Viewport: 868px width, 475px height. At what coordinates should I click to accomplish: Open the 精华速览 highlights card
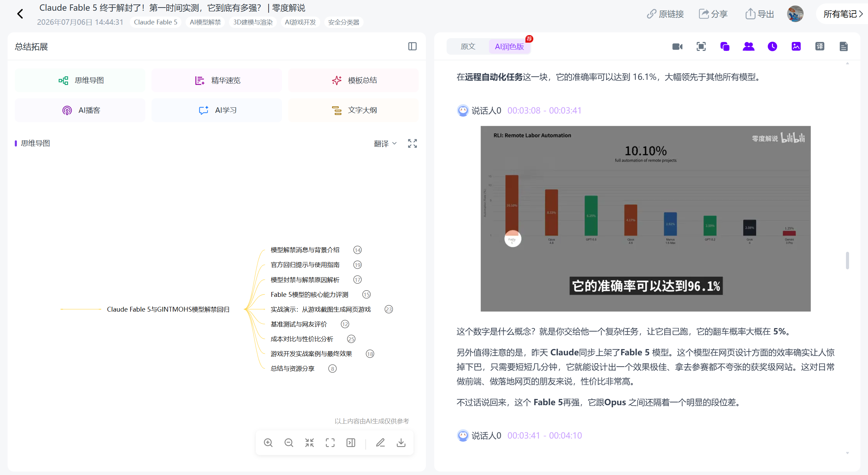click(x=217, y=80)
